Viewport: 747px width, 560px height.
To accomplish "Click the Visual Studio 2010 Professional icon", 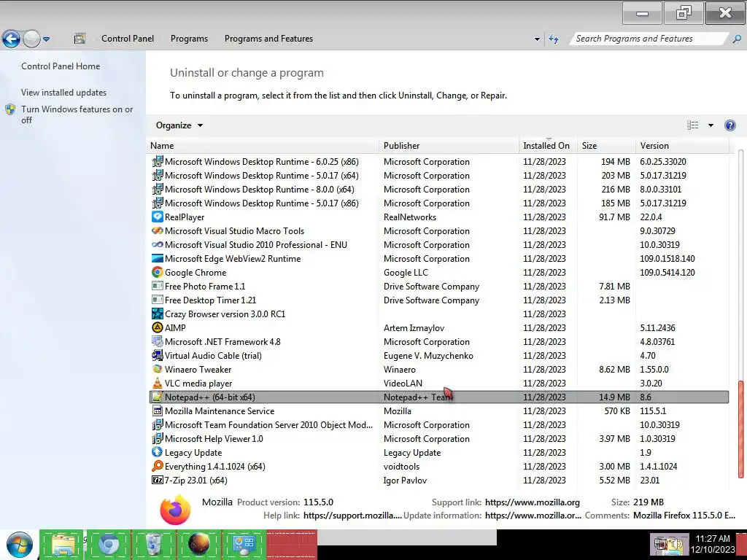I will (158, 244).
